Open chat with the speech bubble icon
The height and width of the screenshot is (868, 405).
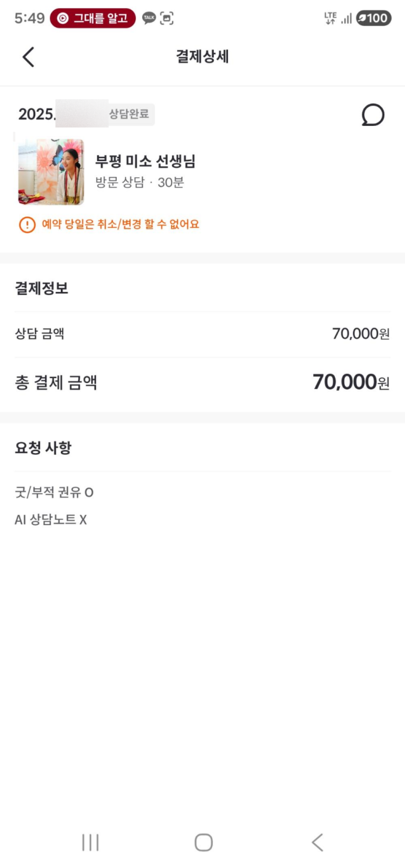click(373, 115)
